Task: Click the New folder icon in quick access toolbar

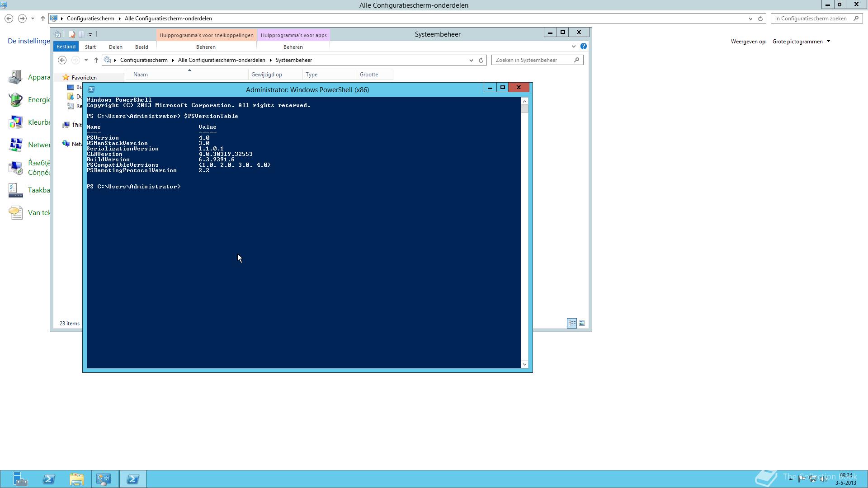Action: pyautogui.click(x=81, y=34)
